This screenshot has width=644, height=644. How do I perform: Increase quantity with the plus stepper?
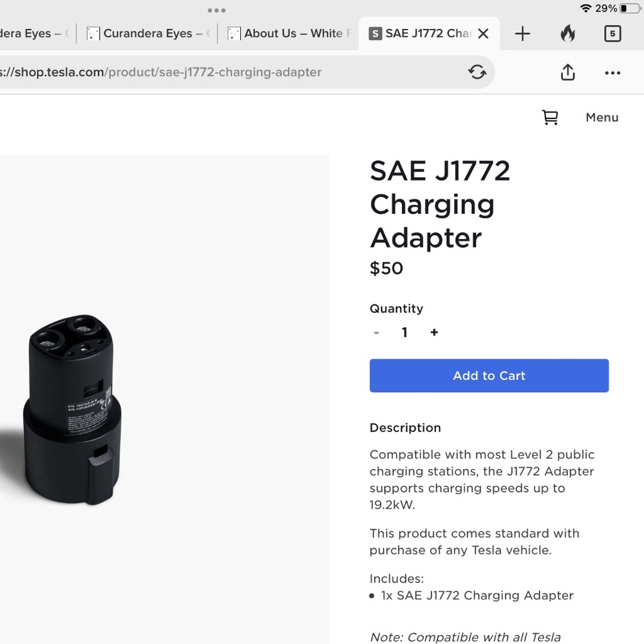click(434, 332)
